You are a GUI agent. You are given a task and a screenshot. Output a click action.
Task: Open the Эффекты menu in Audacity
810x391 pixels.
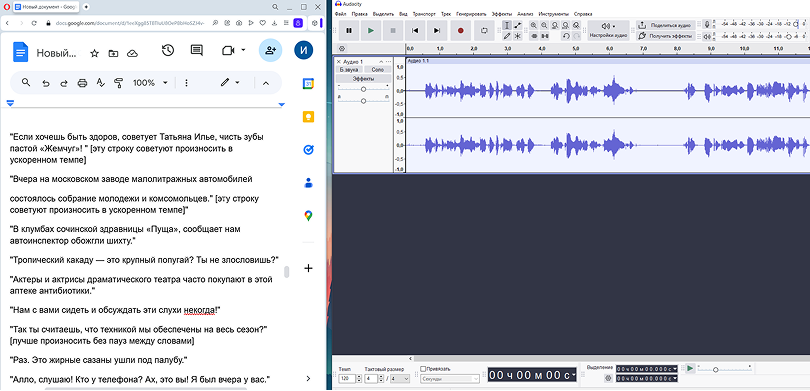click(502, 14)
